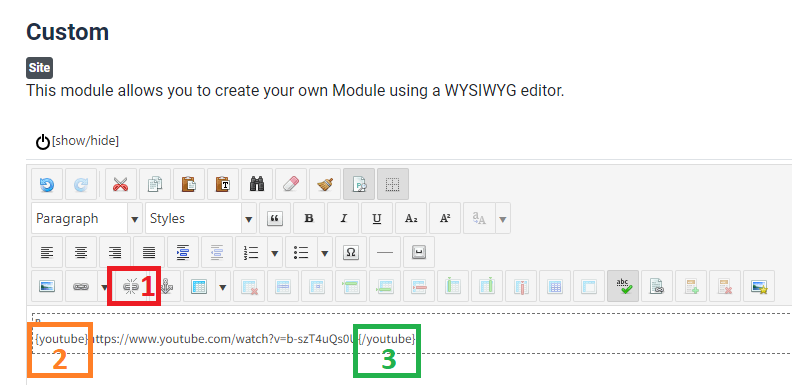Viewport: 792px width, 385px height.
Task: Click the Site badge label
Action: click(39, 68)
